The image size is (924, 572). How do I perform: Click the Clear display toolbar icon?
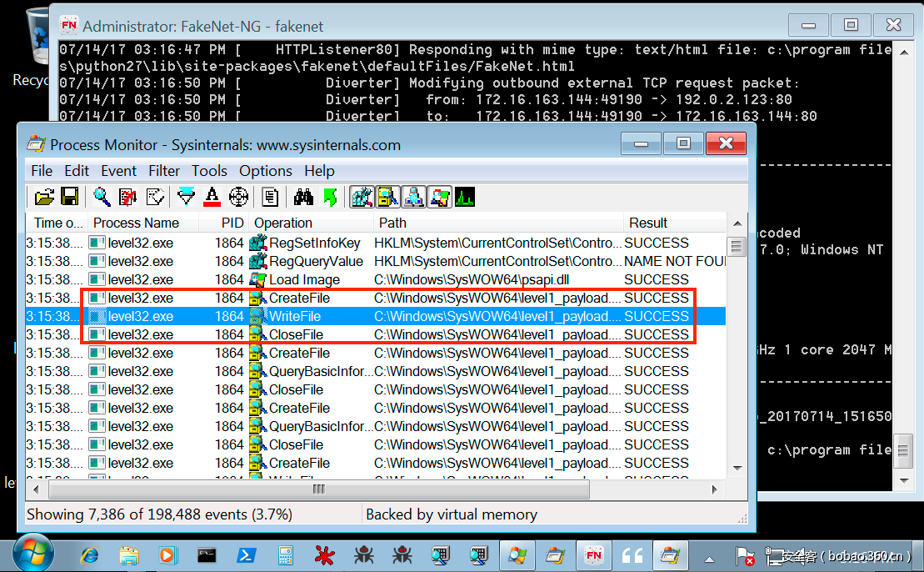(155, 198)
